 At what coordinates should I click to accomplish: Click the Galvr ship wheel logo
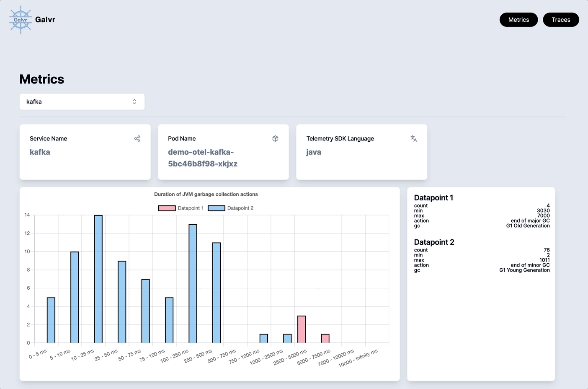(x=21, y=20)
